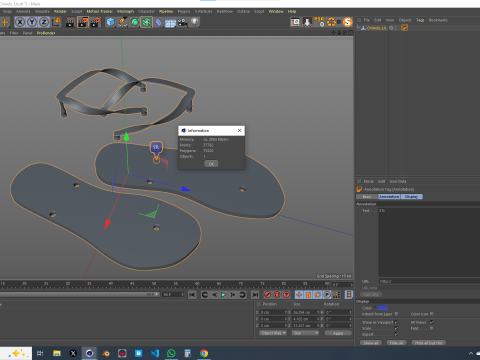Click the orange recycle arrows icon

click(x=332, y=22)
